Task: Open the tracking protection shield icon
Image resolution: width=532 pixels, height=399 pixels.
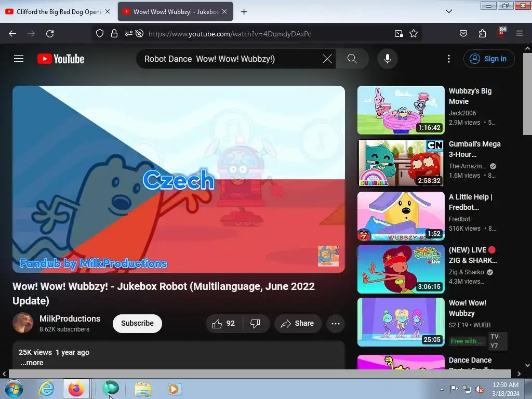Action: 99,34
